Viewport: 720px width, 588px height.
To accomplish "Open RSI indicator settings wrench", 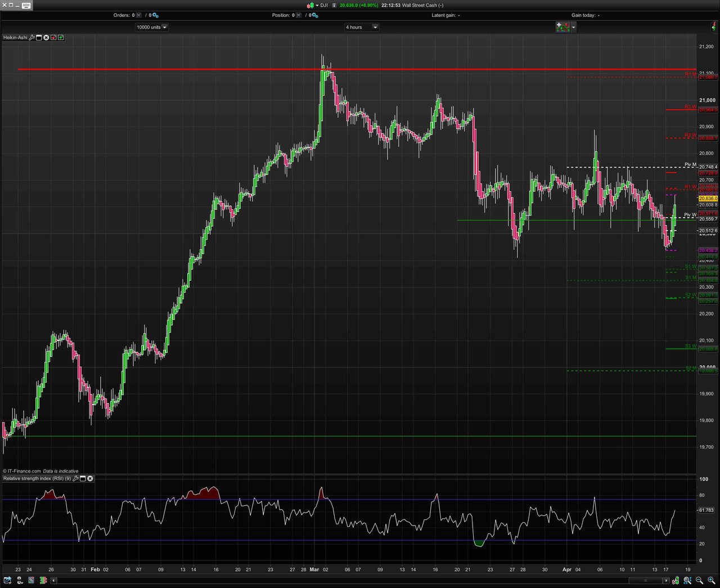I will coord(75,479).
